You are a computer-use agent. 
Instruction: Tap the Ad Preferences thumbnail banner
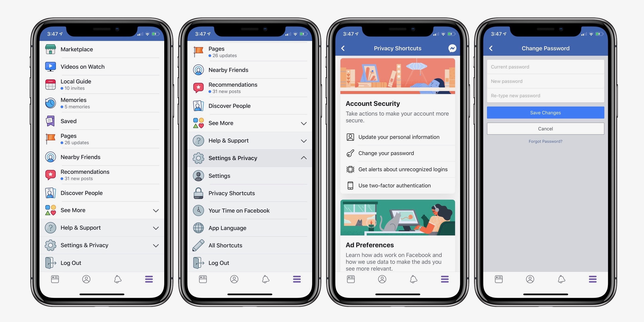click(397, 217)
